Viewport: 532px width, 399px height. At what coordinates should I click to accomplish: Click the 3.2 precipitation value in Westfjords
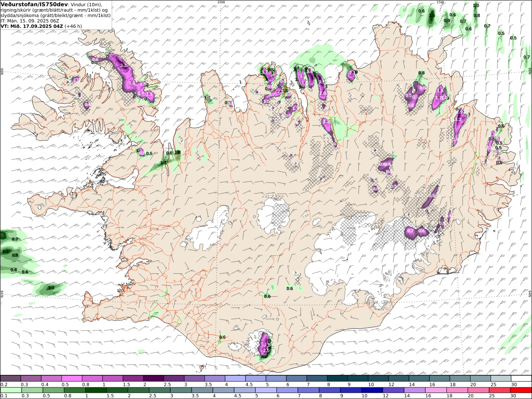point(123,65)
